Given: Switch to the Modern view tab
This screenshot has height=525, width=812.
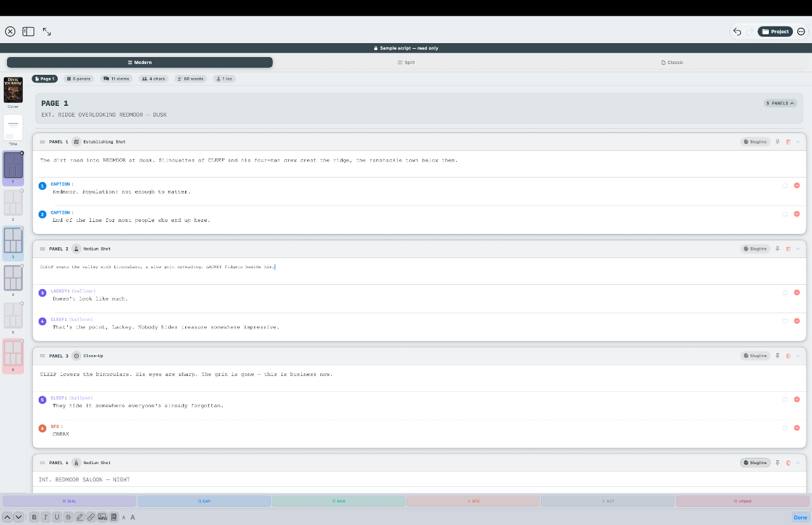Looking at the screenshot, I should [x=140, y=62].
